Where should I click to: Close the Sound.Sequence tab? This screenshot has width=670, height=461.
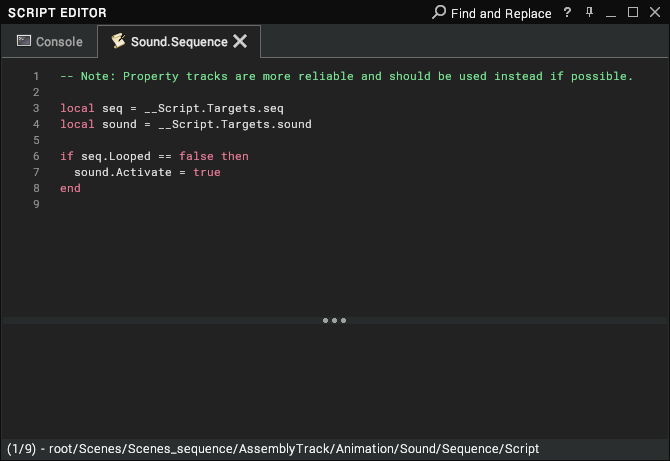(x=240, y=41)
